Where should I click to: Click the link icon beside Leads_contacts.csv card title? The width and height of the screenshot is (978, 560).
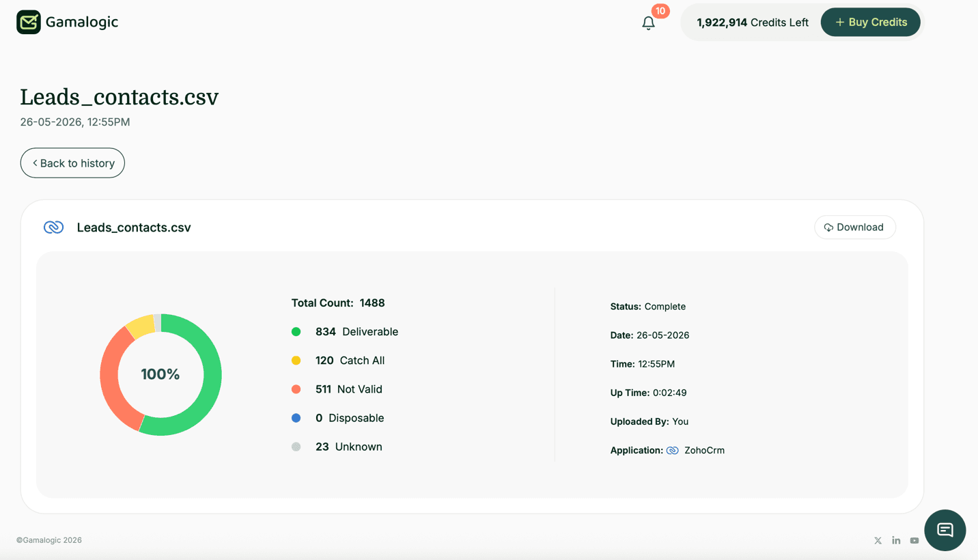(54, 227)
